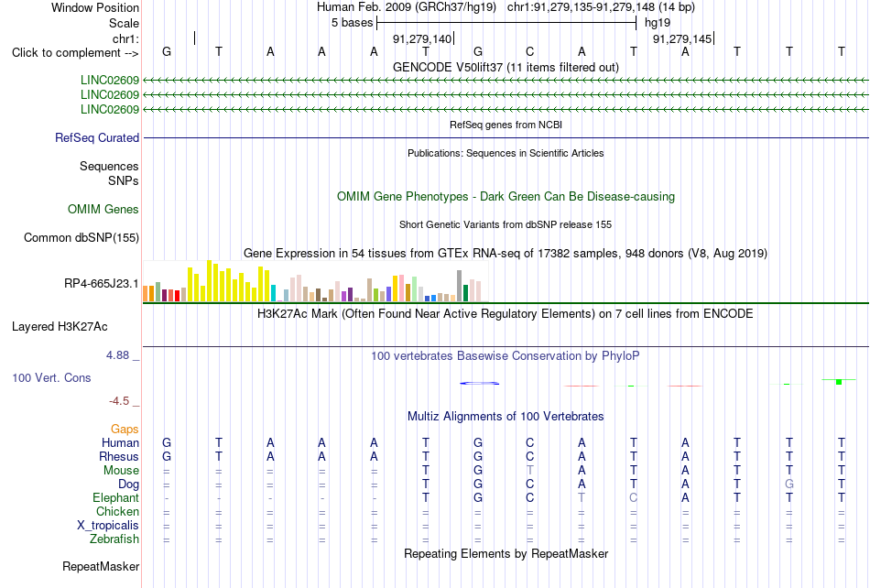Screen dimensions: 870x588
Task: Click the -4.5 lower scale value
Action: pyautogui.click(x=119, y=400)
